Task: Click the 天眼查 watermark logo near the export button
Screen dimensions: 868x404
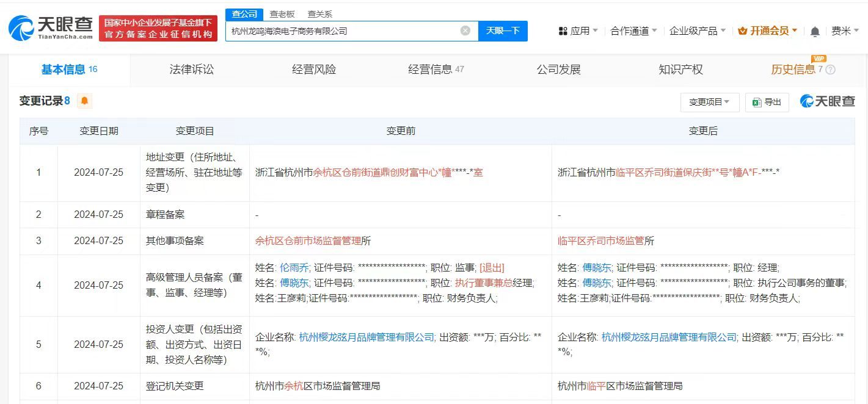Action: tap(826, 101)
